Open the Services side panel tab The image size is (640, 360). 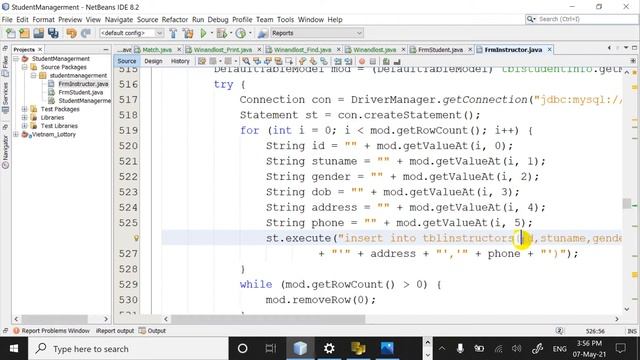(x=5, y=98)
